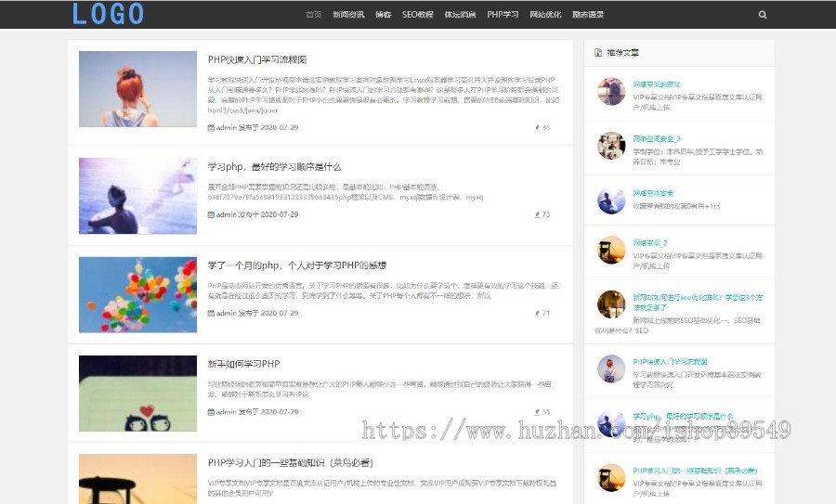Click the calendar icon on the PHP快速入门学习流程图 row
Image resolution: width=836 pixels, height=504 pixels.
pos(211,127)
